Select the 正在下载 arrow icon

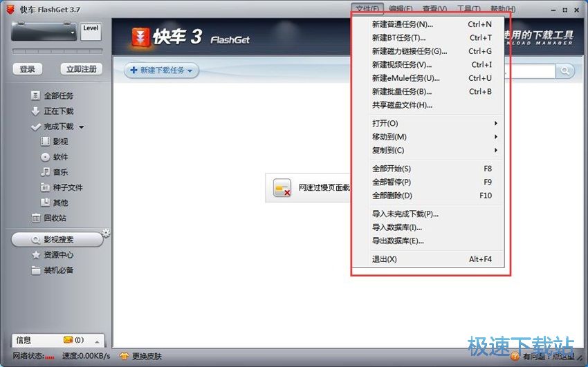35,111
